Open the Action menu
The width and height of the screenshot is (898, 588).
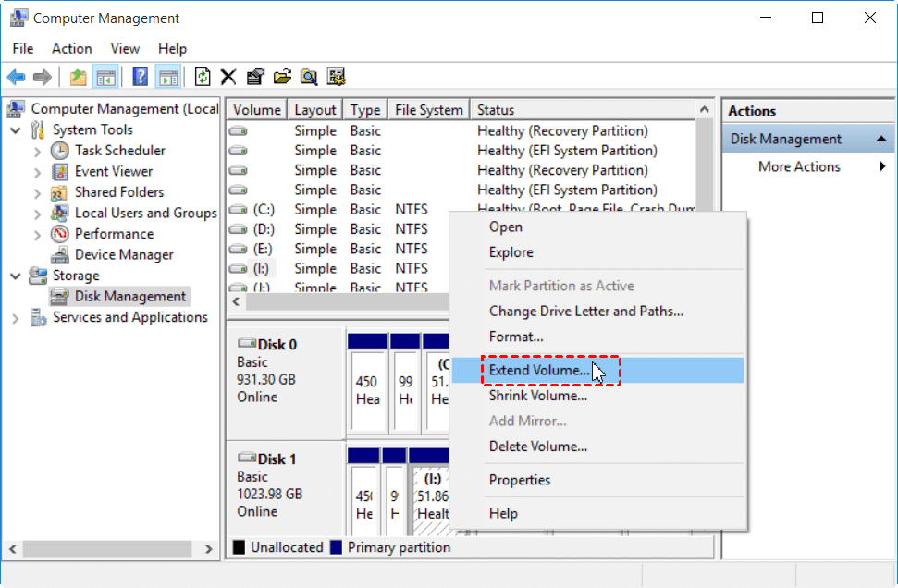click(x=71, y=49)
